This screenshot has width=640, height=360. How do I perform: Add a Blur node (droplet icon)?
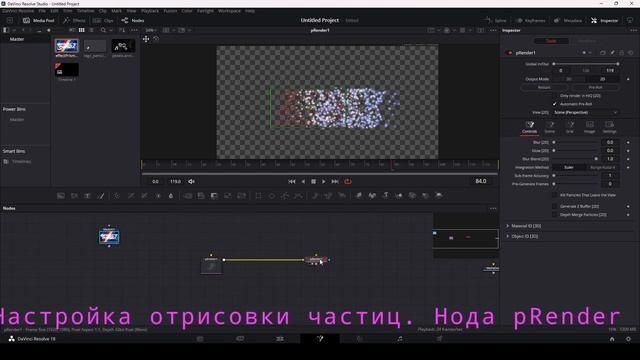pyautogui.click(x=171, y=196)
